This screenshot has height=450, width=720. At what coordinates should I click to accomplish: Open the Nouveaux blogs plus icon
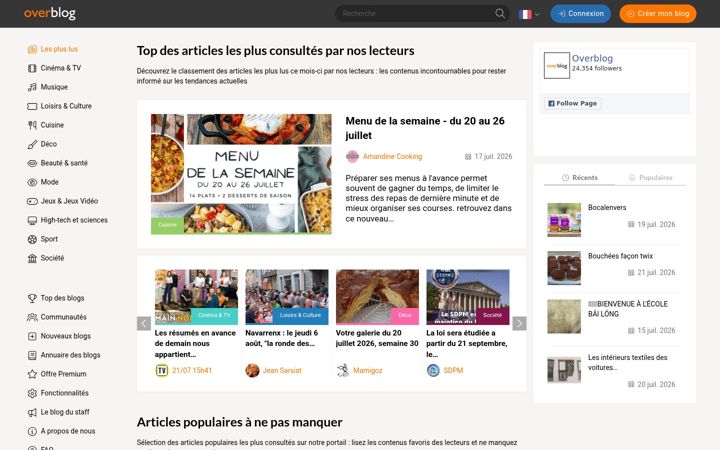32,336
